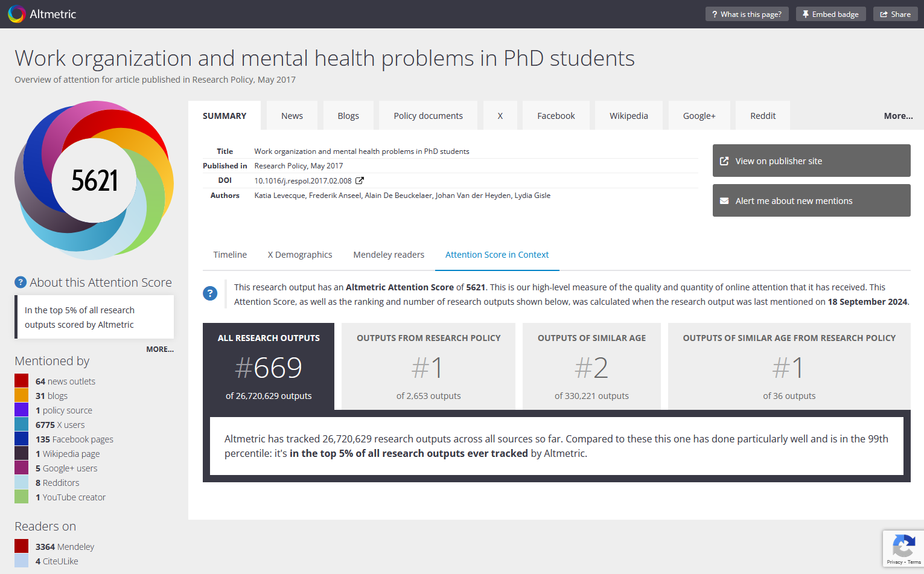924x574 pixels.
Task: Open the Wikipedia tab
Action: (x=628, y=116)
